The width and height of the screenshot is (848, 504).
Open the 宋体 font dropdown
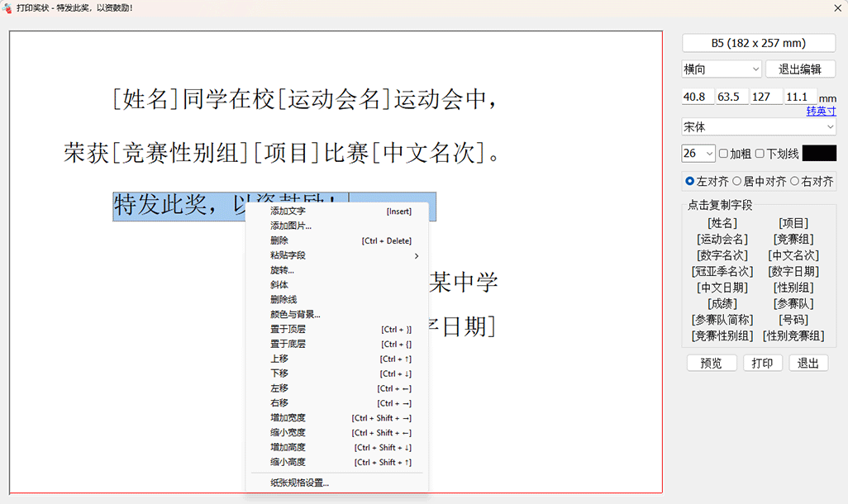coord(759,127)
